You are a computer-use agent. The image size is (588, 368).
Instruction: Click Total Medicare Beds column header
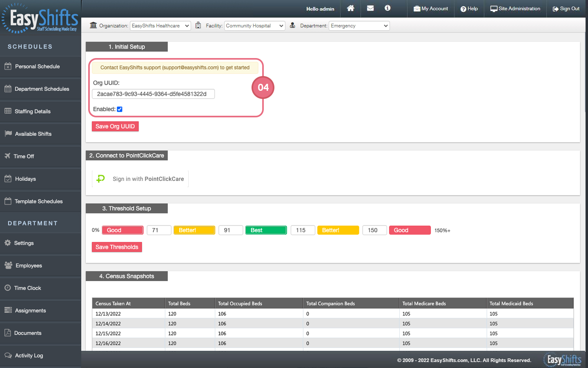[x=443, y=303]
